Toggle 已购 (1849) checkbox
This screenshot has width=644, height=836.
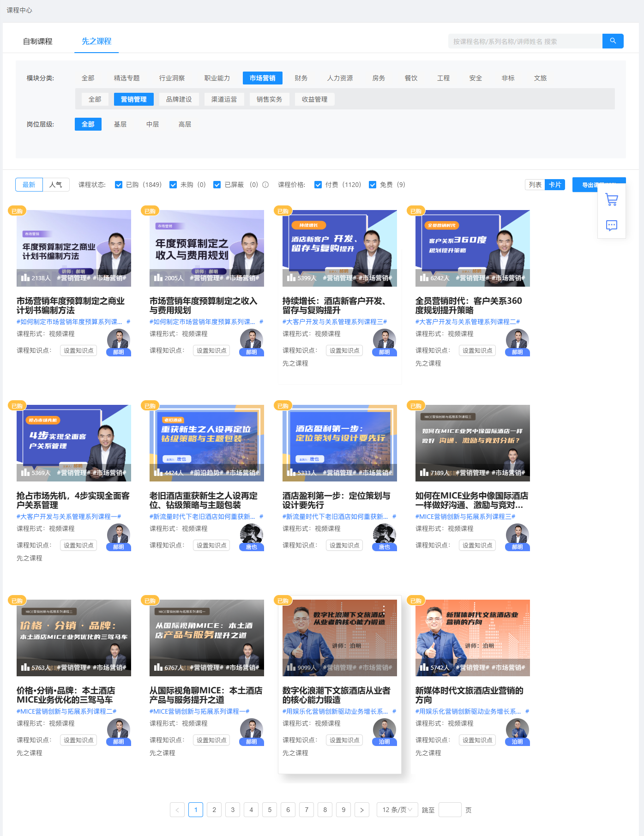click(119, 185)
